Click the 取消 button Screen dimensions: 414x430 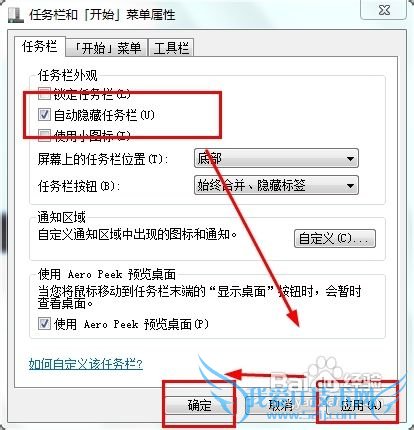pyautogui.click(x=281, y=405)
